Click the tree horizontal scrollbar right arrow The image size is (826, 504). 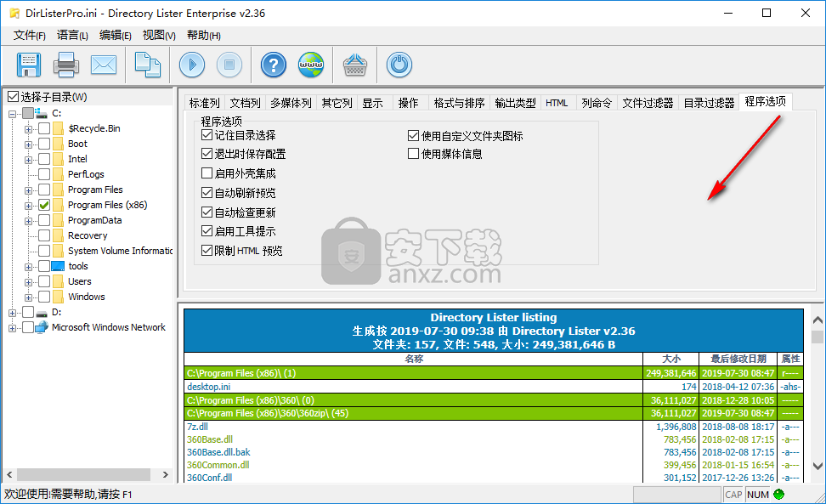(x=165, y=474)
